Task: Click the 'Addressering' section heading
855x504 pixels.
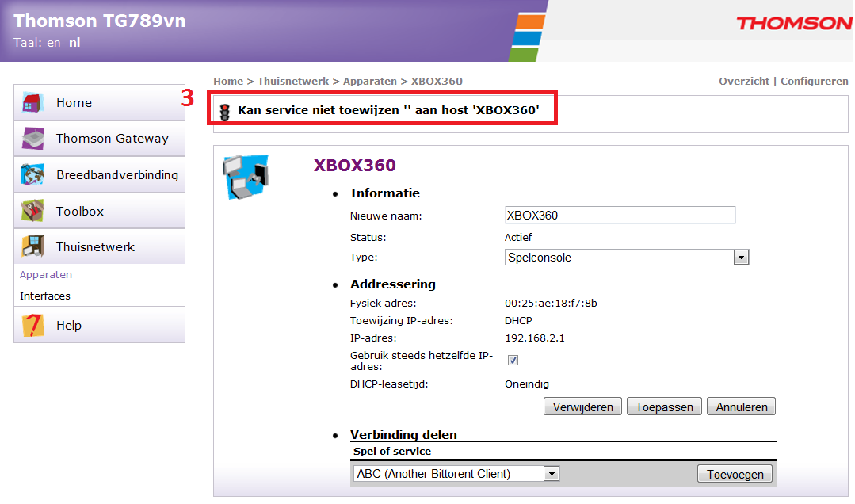Action: (x=392, y=284)
